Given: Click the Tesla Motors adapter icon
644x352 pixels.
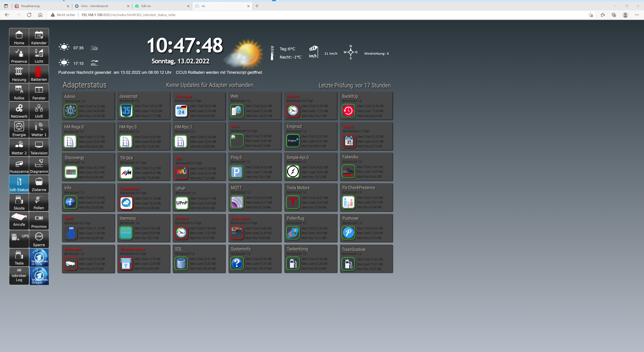Looking at the screenshot, I should coord(293,202).
